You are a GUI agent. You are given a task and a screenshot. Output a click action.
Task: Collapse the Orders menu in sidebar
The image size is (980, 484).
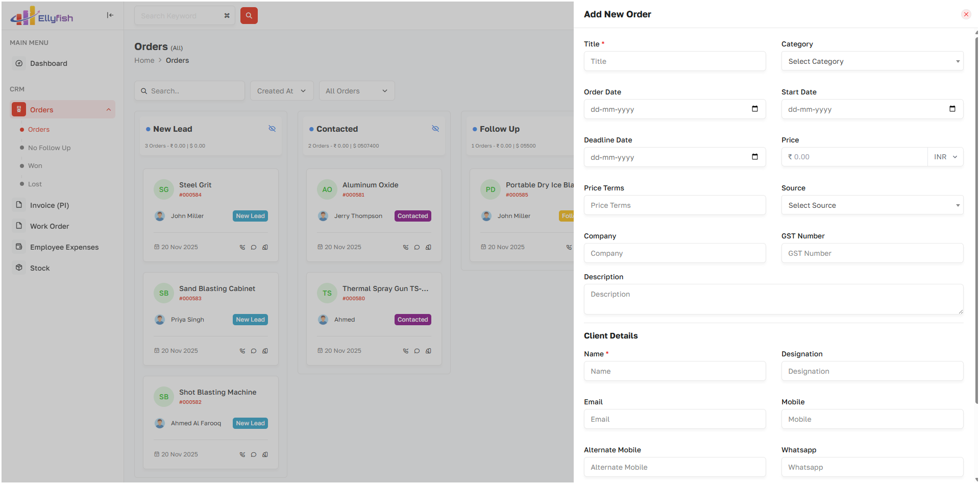(109, 110)
